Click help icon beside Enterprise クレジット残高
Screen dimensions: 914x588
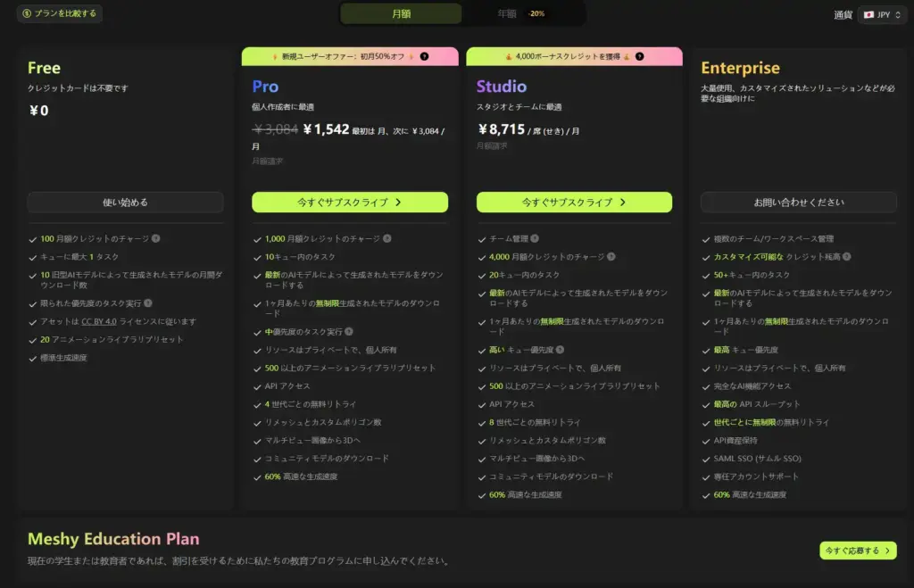tap(846, 257)
